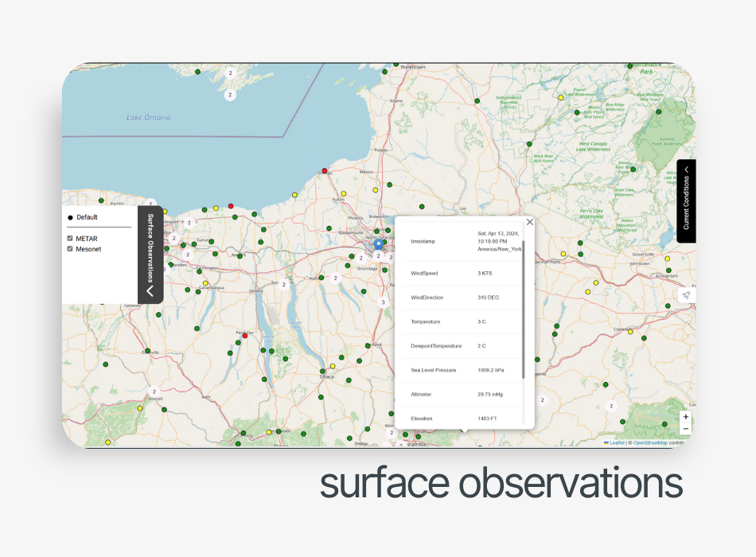Select the green station marker at Oneonta
The width and height of the screenshot is (756, 557).
point(537,360)
